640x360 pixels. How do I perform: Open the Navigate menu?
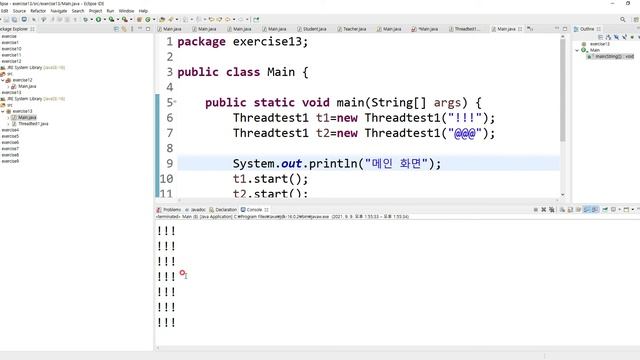pyautogui.click(x=59, y=11)
